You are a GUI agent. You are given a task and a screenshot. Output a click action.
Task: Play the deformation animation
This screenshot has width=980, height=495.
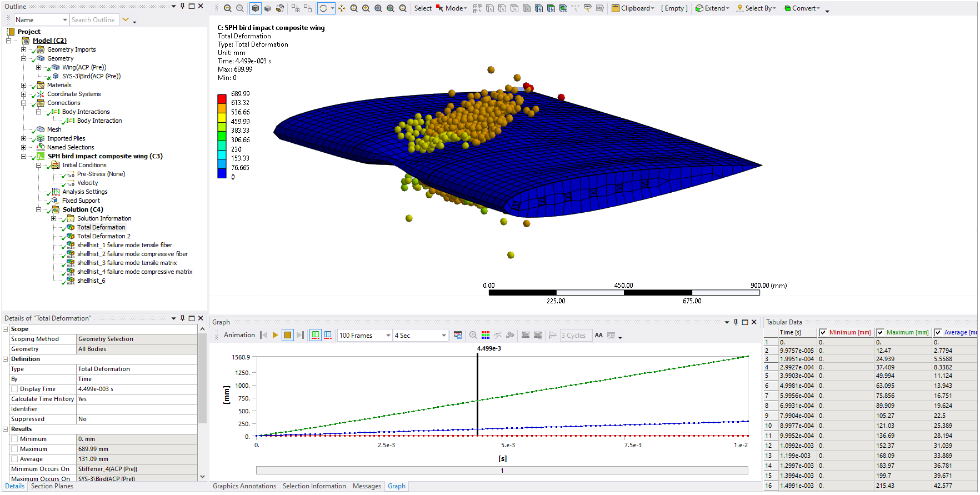(275, 335)
